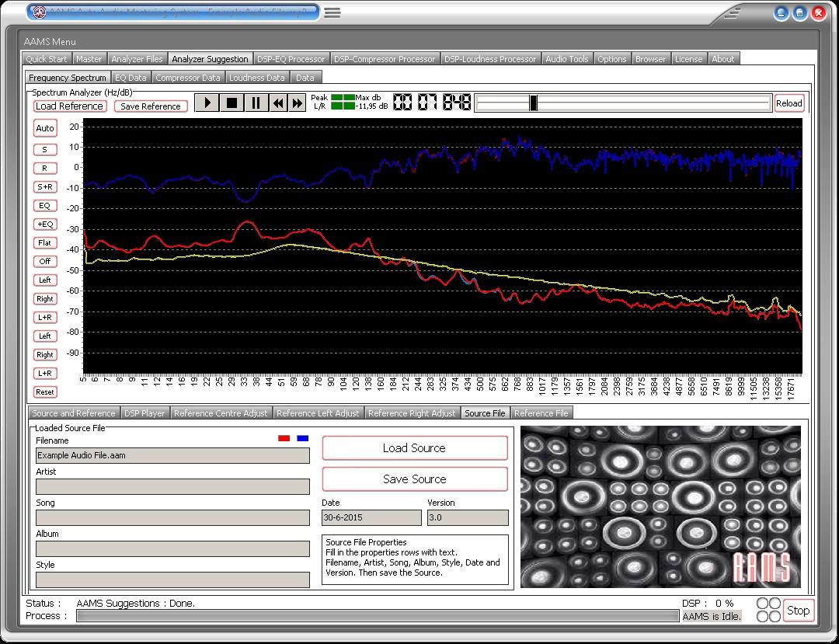839x644 pixels.
Task: Rewind the audio with the double-left arrows
Action: click(x=277, y=103)
